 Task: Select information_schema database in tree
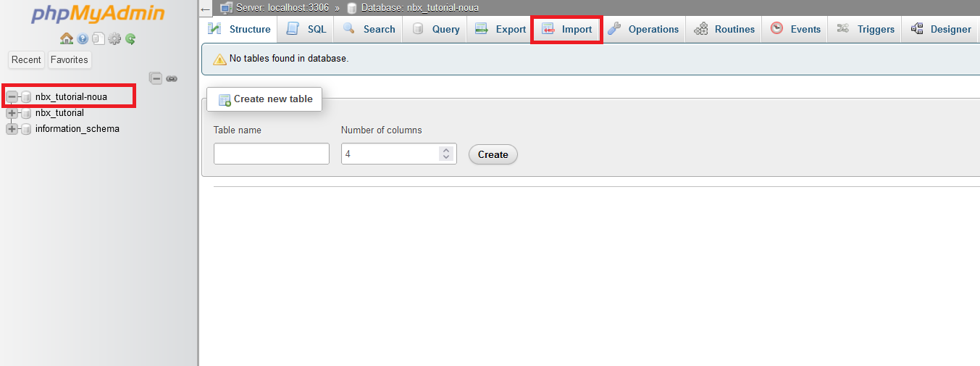78,129
